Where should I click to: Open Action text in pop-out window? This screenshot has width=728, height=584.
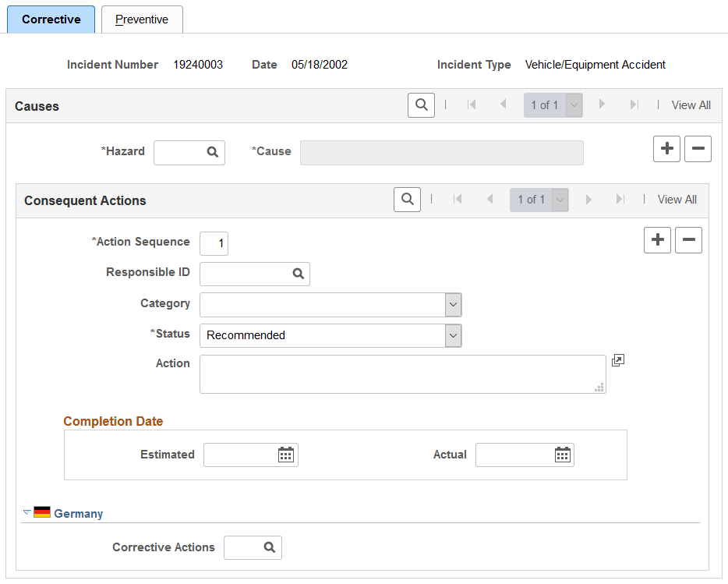[617, 360]
